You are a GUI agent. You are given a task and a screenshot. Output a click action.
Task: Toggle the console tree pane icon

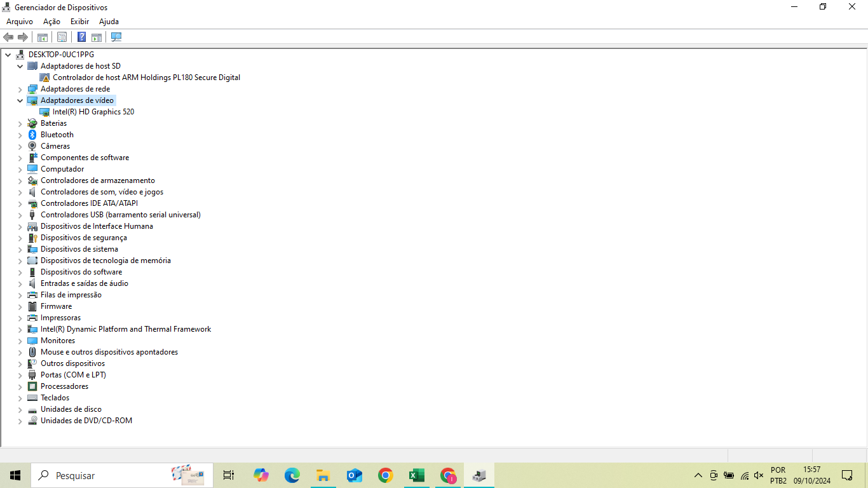[x=43, y=37]
